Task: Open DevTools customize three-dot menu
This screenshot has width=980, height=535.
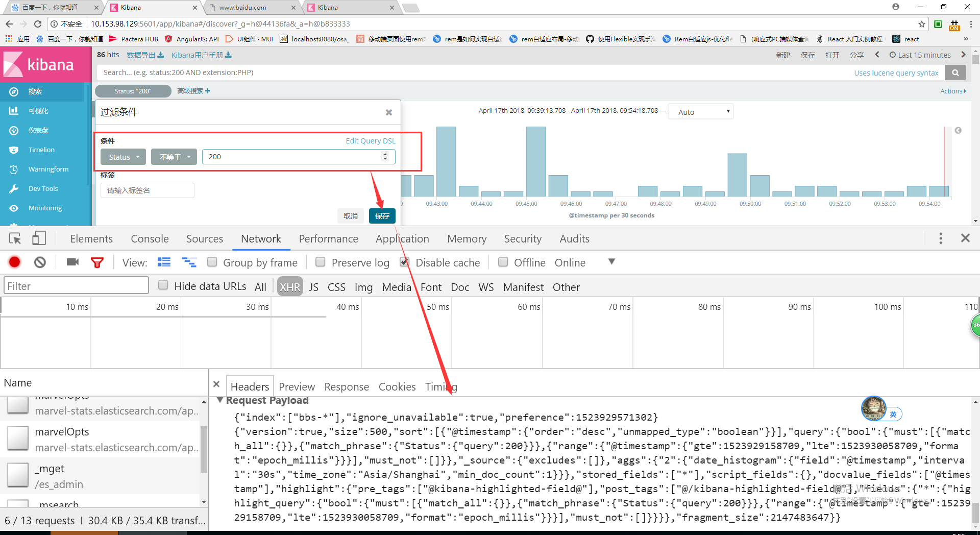Action: [x=941, y=238]
